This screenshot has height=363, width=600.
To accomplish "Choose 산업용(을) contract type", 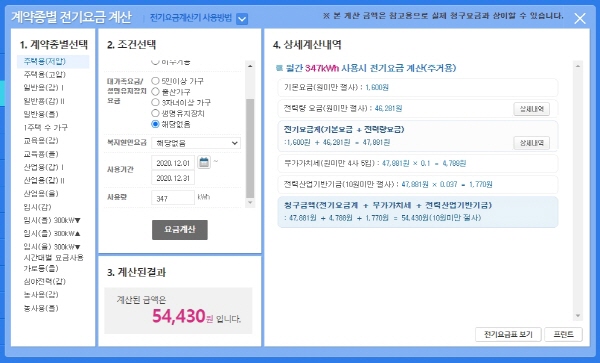I will click(41, 193).
